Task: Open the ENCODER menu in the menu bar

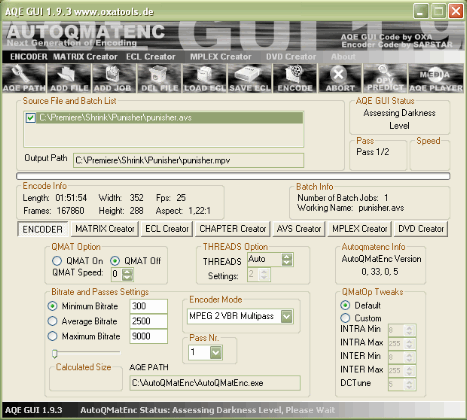Action: pos(29,57)
